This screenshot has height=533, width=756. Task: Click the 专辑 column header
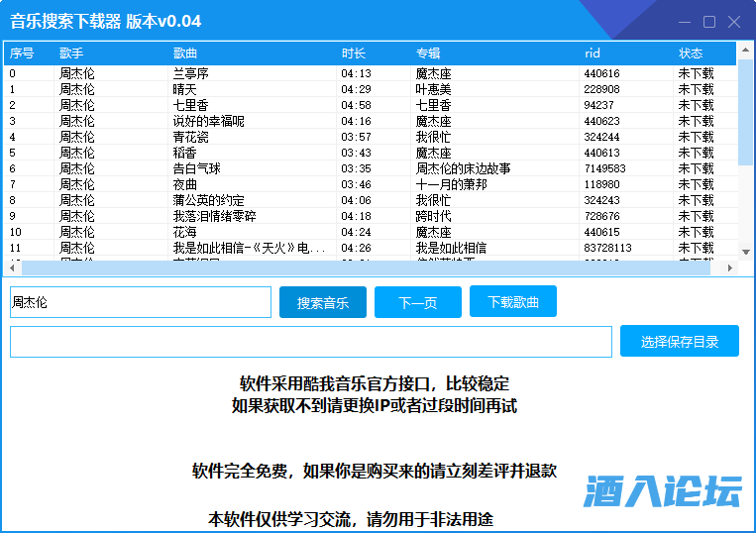(428, 53)
